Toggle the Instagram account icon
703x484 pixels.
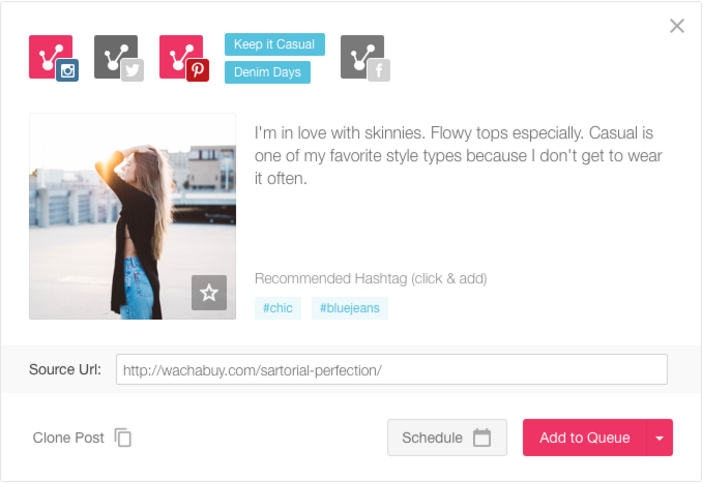point(53,58)
